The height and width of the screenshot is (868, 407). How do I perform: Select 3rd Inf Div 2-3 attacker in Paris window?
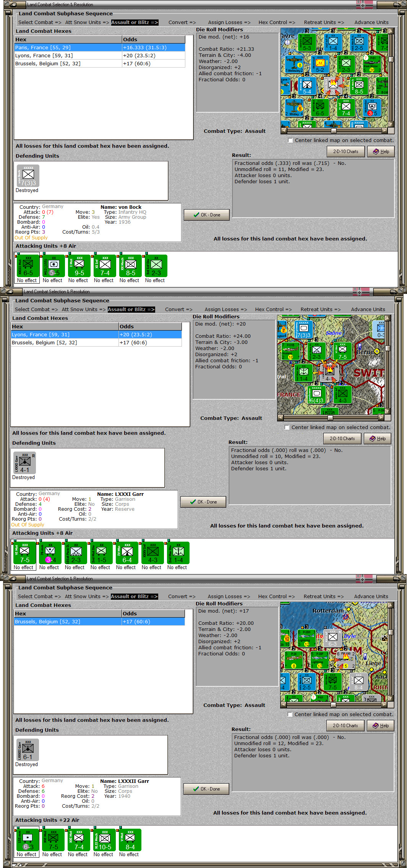coord(156,266)
